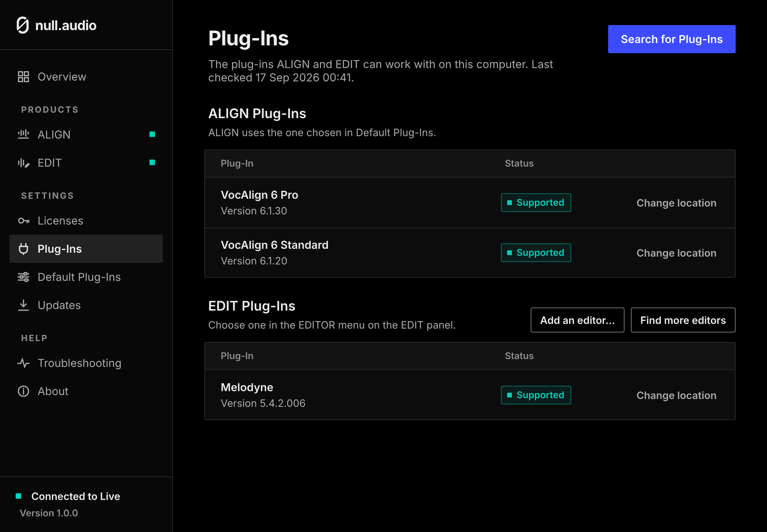Select the Plug-Ins sidebar item
This screenshot has height=532, width=767.
tap(86, 249)
